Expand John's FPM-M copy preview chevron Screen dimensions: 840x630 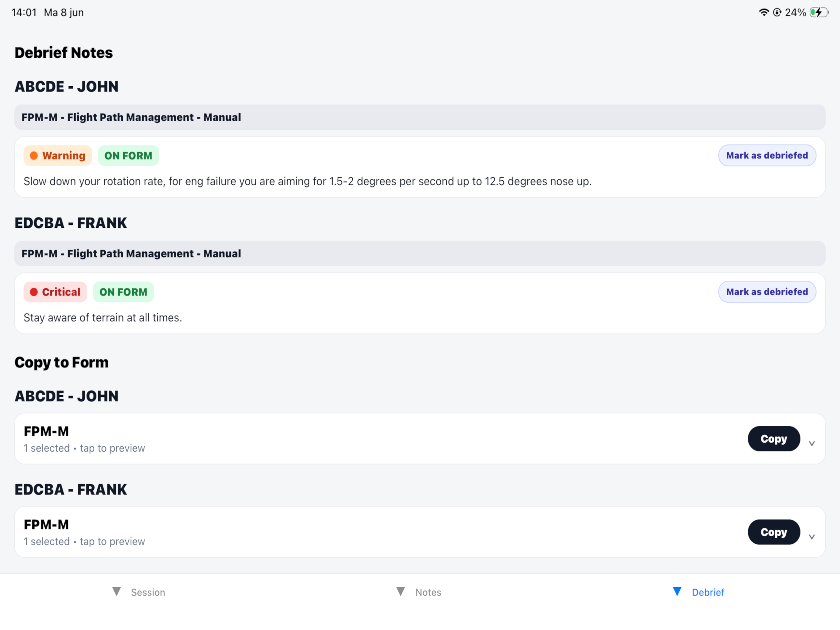tap(812, 444)
